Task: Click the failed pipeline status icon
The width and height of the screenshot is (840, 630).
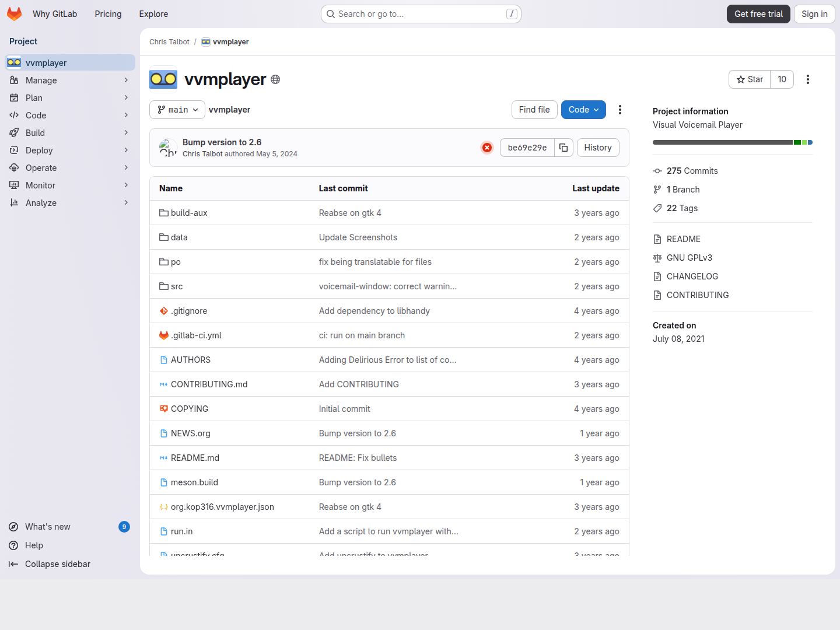Action: point(487,148)
